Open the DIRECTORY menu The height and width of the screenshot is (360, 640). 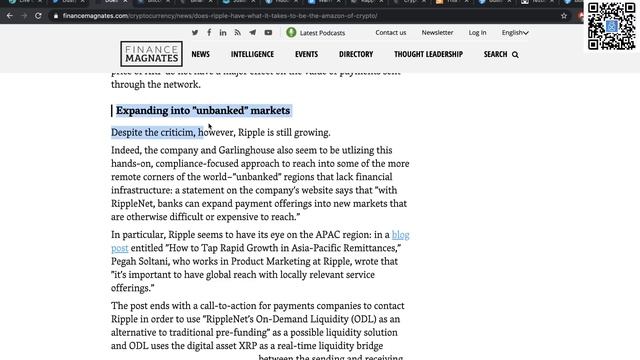(x=356, y=54)
